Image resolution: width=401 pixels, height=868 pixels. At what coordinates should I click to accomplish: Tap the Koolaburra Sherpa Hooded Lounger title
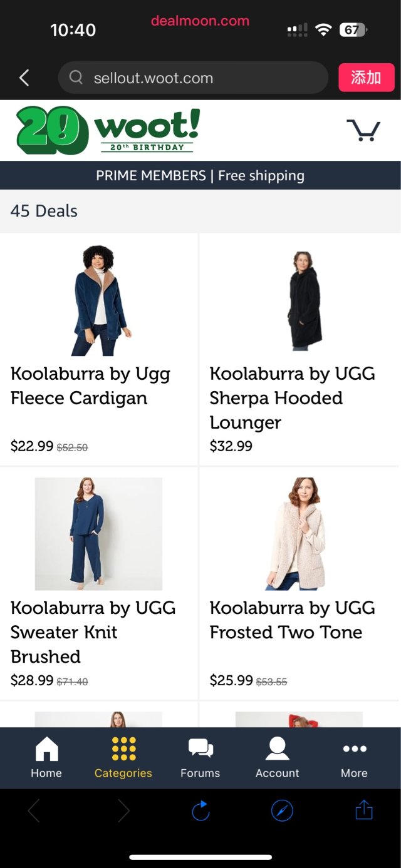pyautogui.click(x=293, y=398)
